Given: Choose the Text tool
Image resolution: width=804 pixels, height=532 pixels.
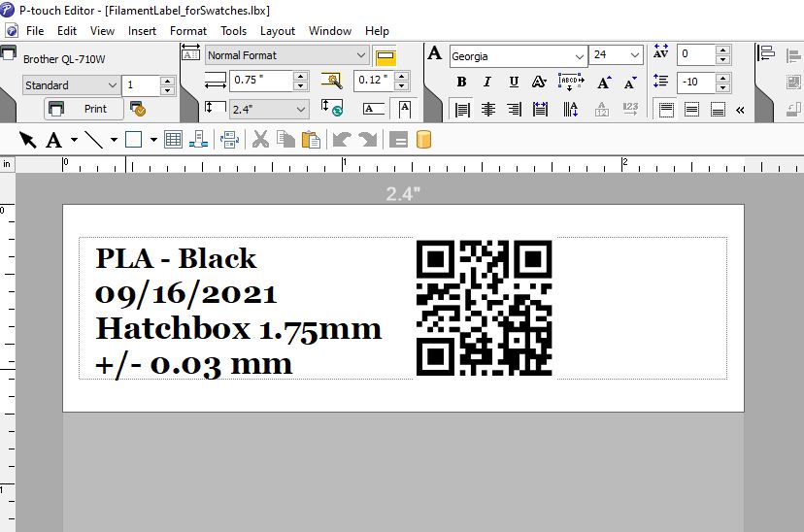Looking at the screenshot, I should pos(54,140).
